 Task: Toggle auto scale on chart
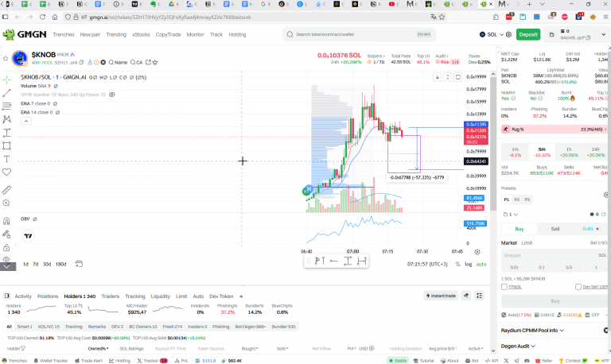[481, 265]
